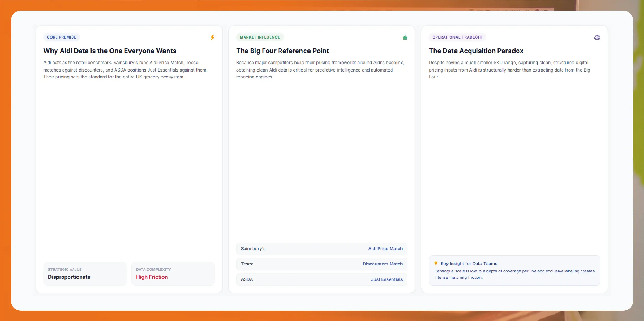Click the Strategic Value Disproportionate tile

85,274
